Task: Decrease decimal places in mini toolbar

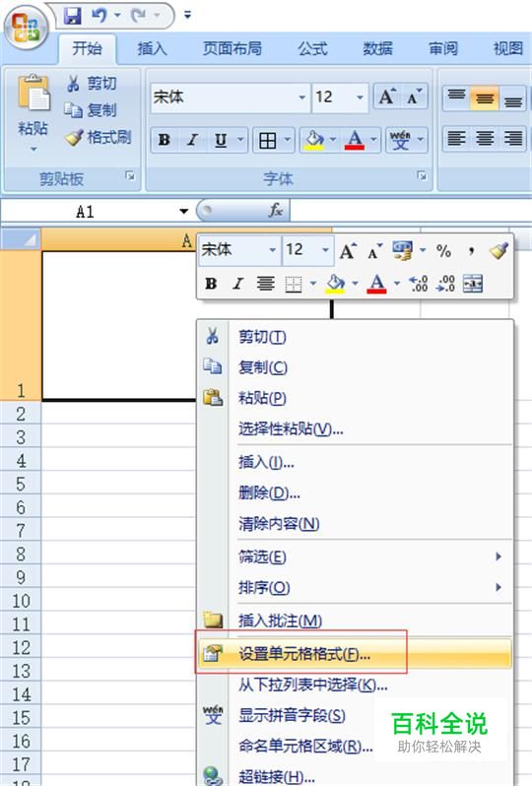Action: click(445, 284)
